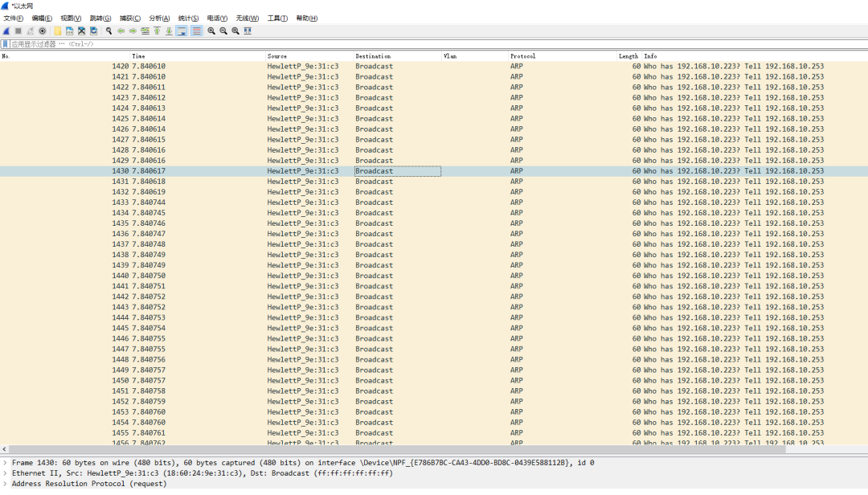
Task: Open 工具(T) menu
Action: click(277, 18)
